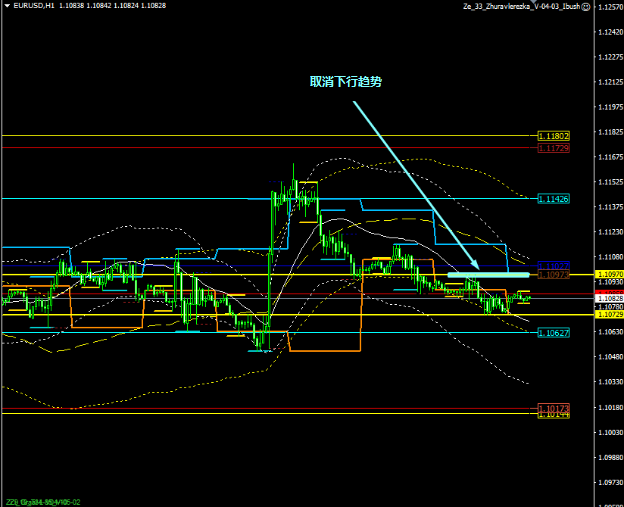Click the yellow 1.10970 axis price tag
The image size is (624, 507).
(608, 274)
